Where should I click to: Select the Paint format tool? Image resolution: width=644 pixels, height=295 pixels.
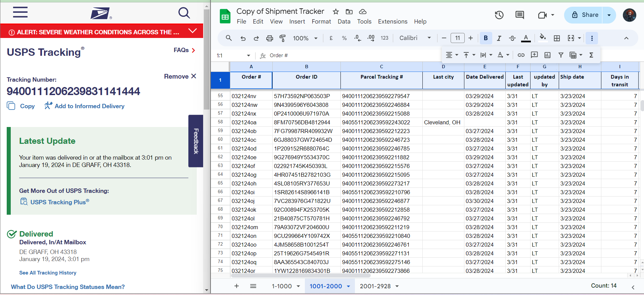click(x=283, y=38)
